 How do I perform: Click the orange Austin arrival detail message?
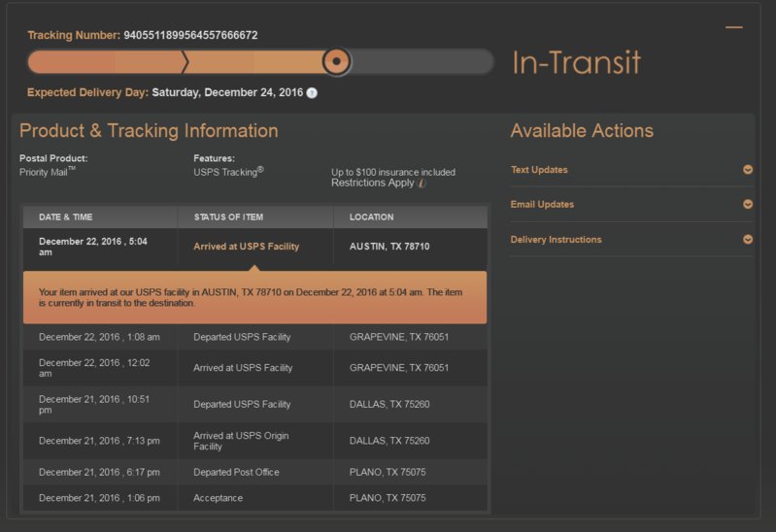coord(254,297)
